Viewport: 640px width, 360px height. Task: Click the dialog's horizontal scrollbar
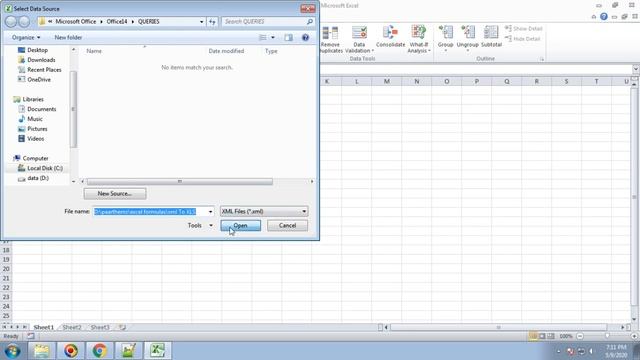[x=180, y=181]
